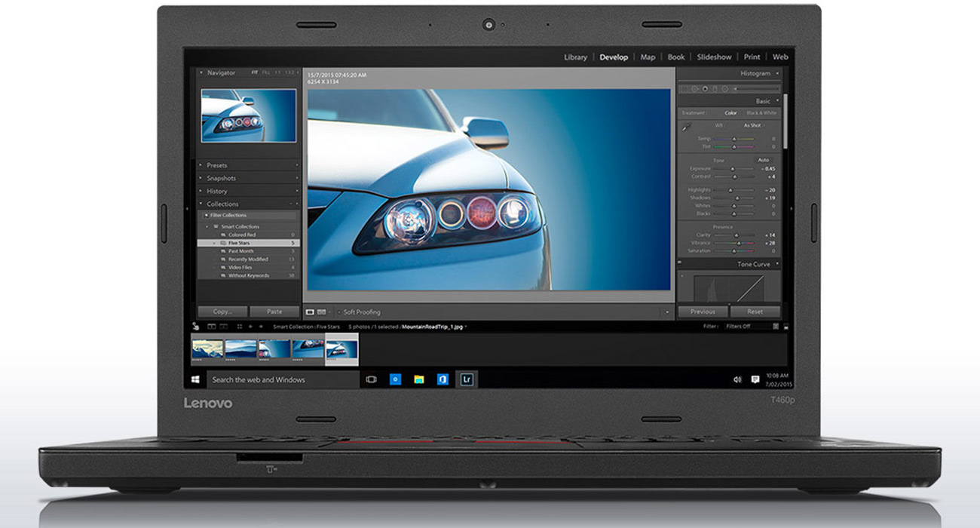The width and height of the screenshot is (980, 528).
Task: Click the Copy... settings button
Action: pyautogui.click(x=222, y=312)
